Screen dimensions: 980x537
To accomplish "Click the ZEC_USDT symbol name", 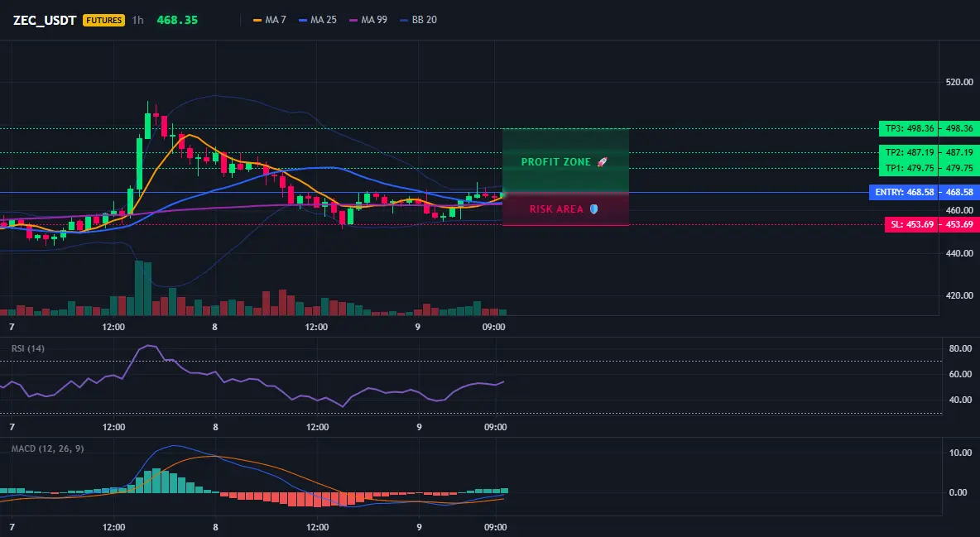I will [x=45, y=20].
